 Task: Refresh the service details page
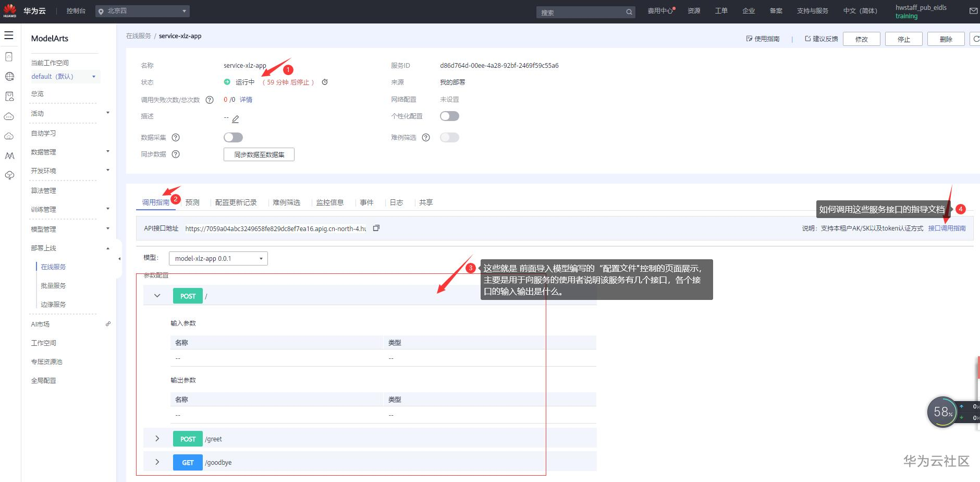click(976, 39)
